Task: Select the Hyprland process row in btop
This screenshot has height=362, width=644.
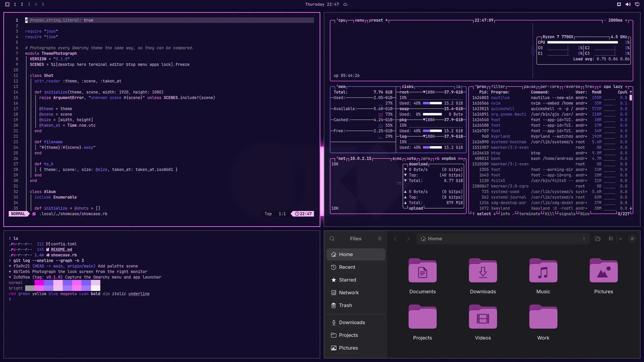Action: (x=549, y=136)
